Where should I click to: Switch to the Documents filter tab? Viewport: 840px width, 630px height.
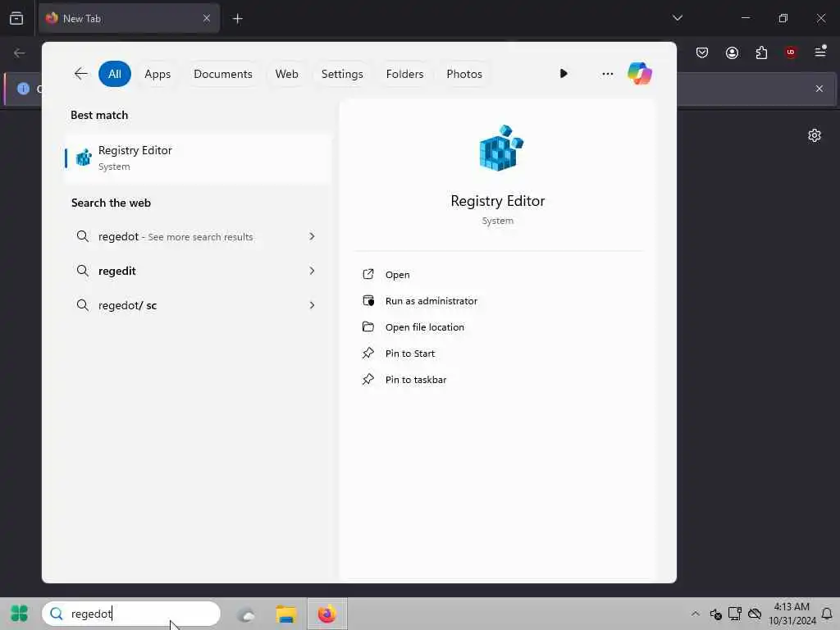[x=223, y=74]
